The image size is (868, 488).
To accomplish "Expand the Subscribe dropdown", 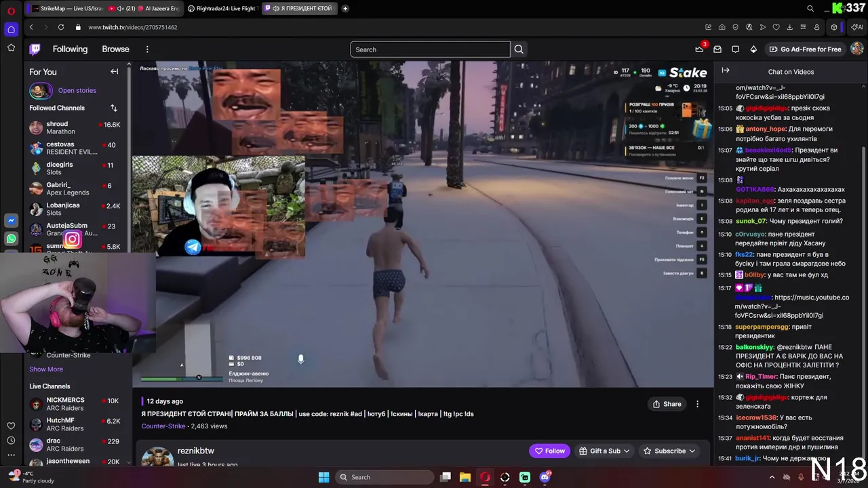I will coord(670,451).
